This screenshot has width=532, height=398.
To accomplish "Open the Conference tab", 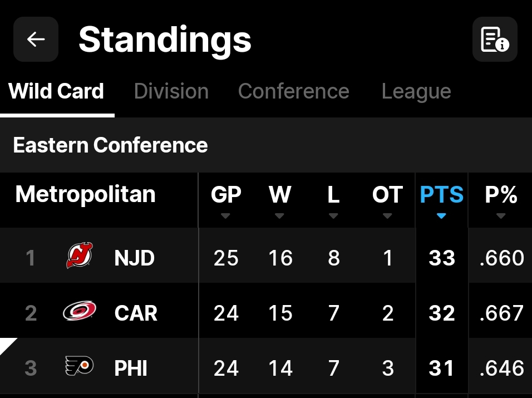I will [293, 91].
